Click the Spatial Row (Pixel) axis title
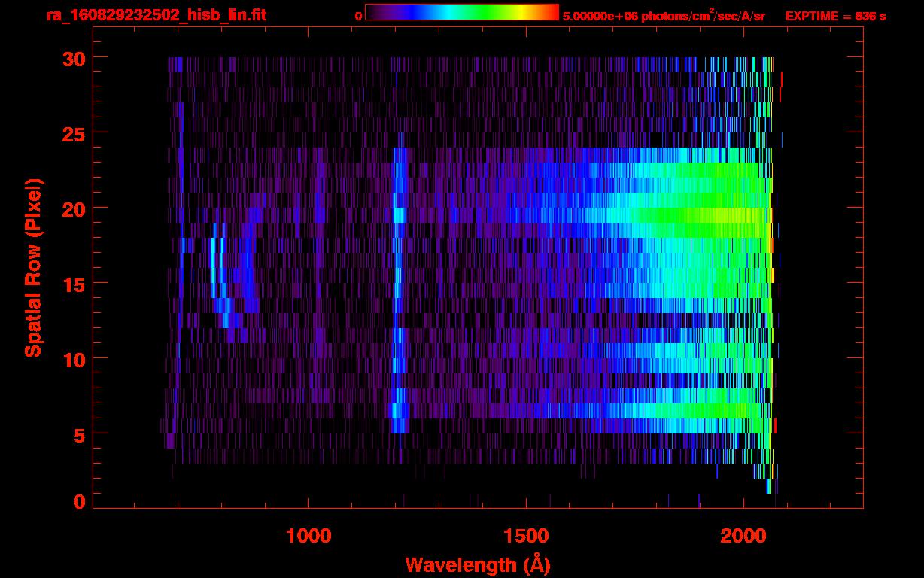The image size is (924, 578). pyautogui.click(x=33, y=267)
